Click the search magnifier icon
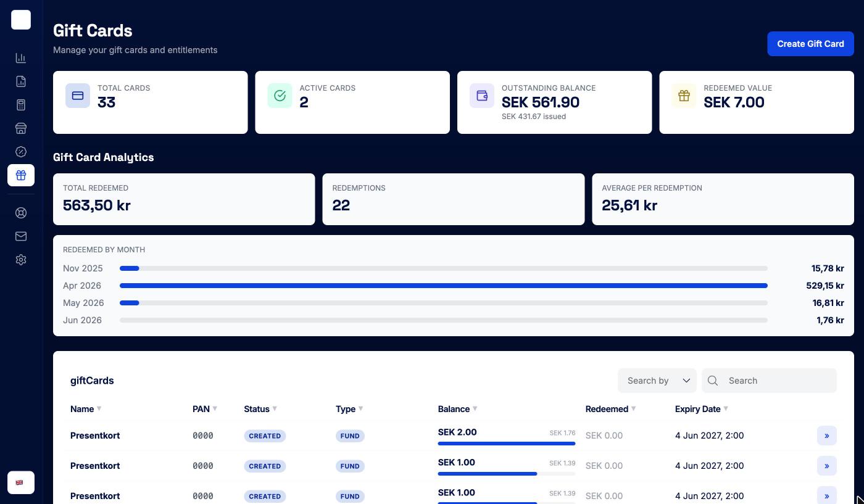This screenshot has width=864, height=504. [x=713, y=381]
